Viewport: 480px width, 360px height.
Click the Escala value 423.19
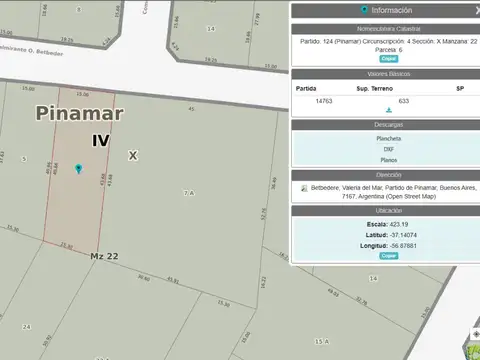(399, 224)
